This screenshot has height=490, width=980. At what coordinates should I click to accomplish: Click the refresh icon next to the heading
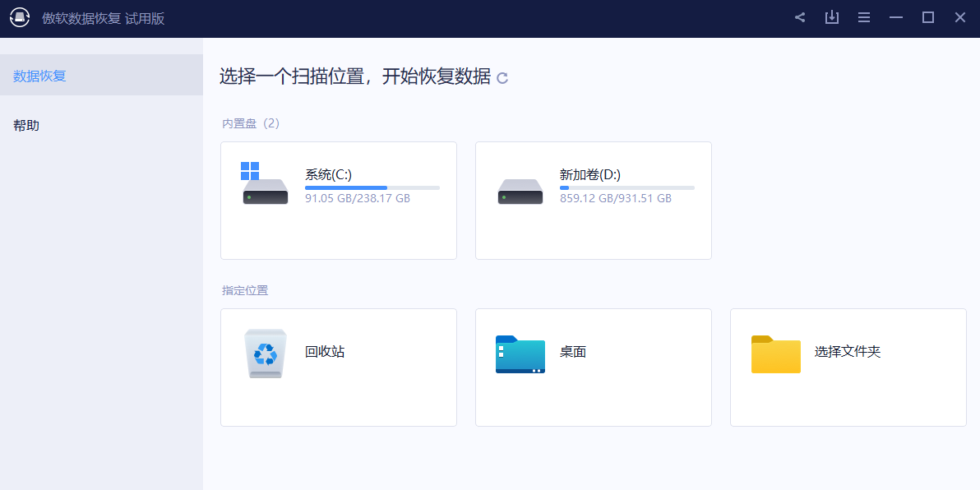tap(502, 78)
